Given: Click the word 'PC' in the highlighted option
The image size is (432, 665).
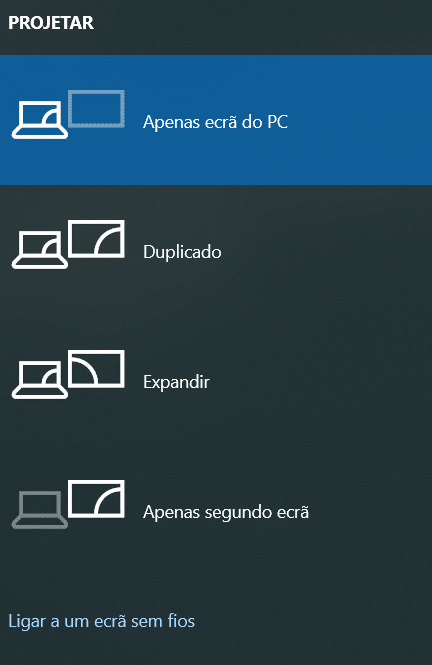Looking at the screenshot, I should pos(277,122).
